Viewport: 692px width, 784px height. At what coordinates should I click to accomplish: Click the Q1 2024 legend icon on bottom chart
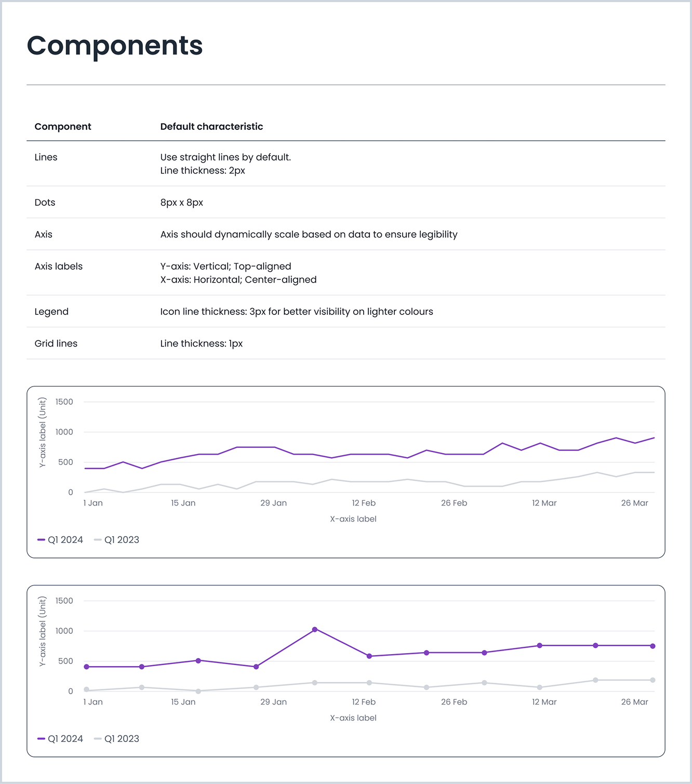coord(41,738)
